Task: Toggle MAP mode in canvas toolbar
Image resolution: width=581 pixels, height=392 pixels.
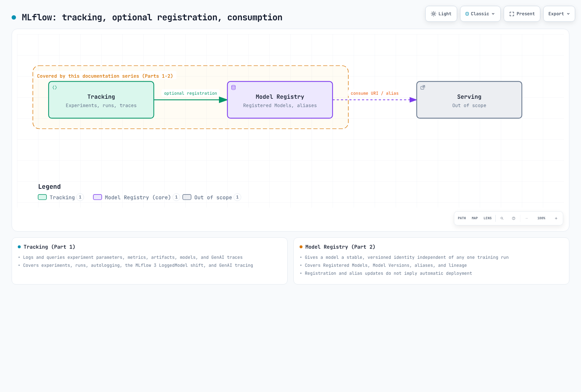Action: (475, 218)
